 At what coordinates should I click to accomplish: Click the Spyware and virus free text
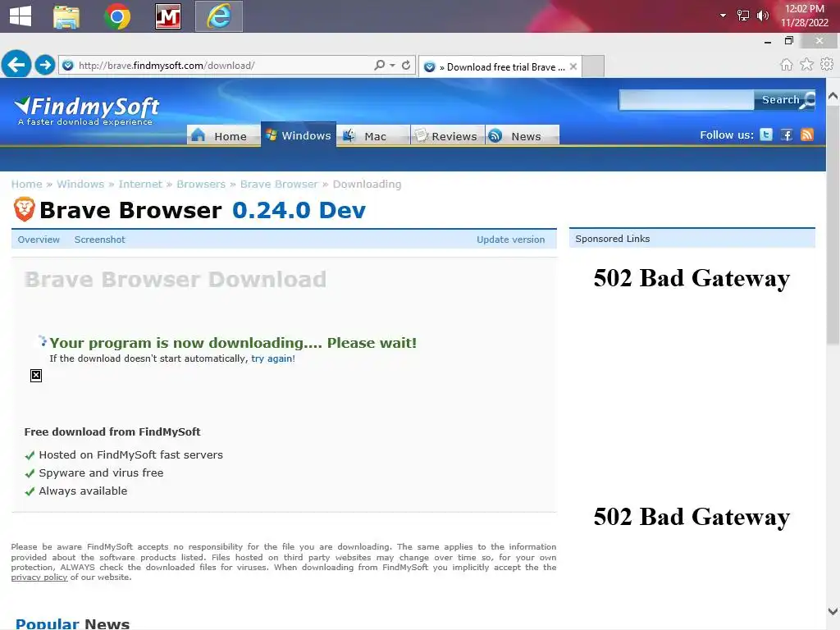pos(101,473)
